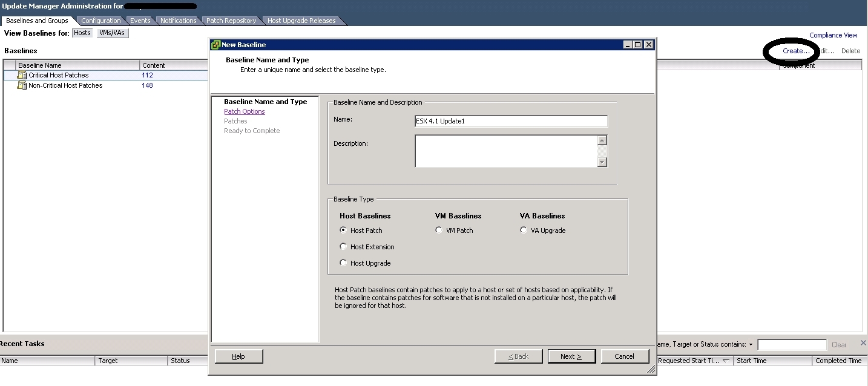Click the Patch Options wizard step link

[245, 111]
